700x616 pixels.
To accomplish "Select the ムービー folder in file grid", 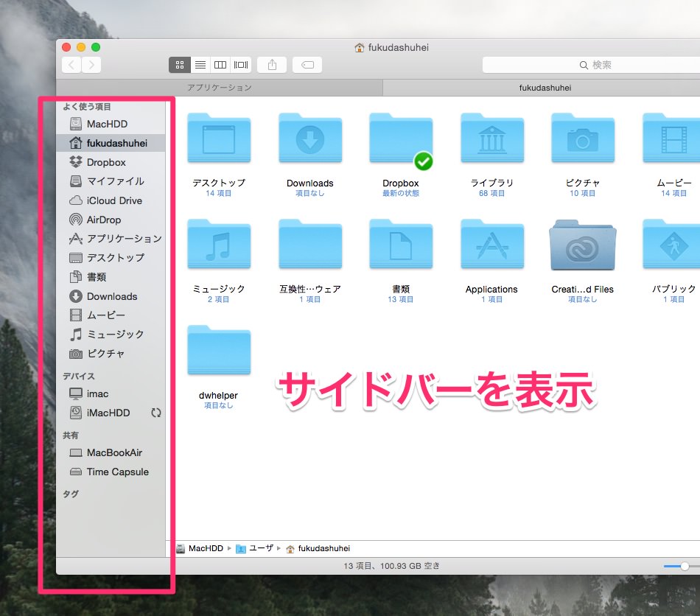I will [x=671, y=138].
